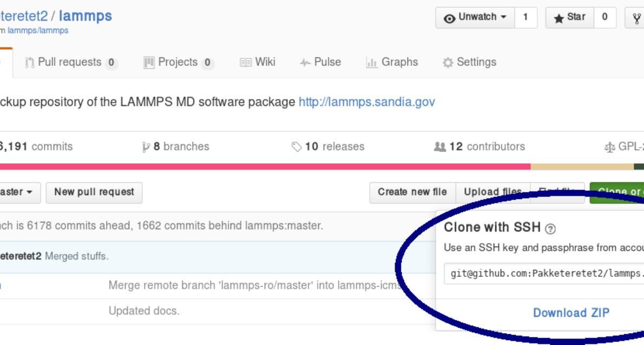
Task: Click the Download ZIP link
Action: tap(571, 313)
